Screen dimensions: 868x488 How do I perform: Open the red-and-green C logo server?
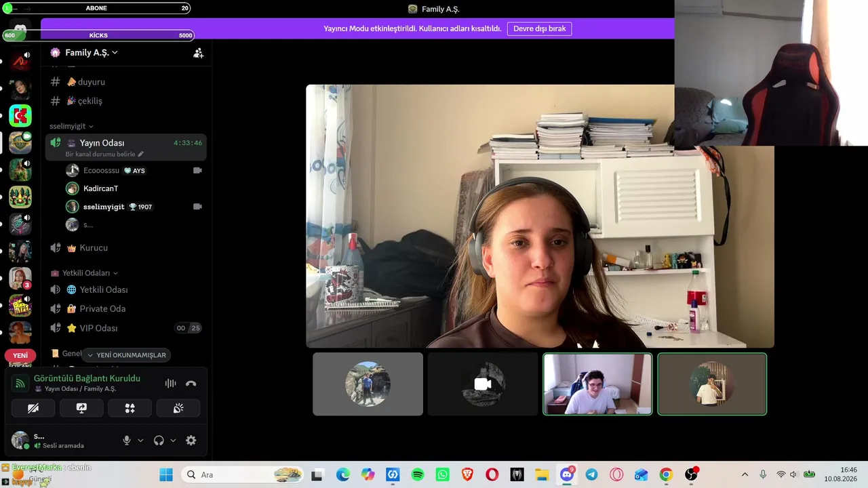tap(20, 116)
